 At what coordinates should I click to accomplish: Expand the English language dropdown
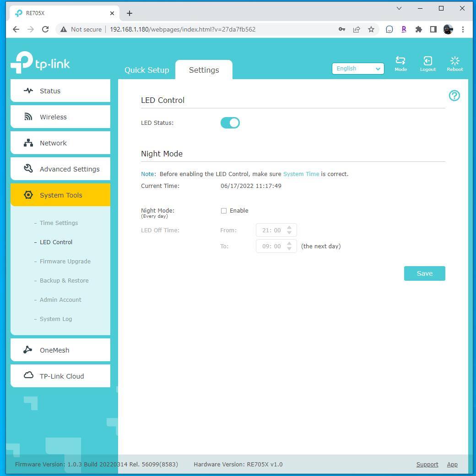coord(358,69)
